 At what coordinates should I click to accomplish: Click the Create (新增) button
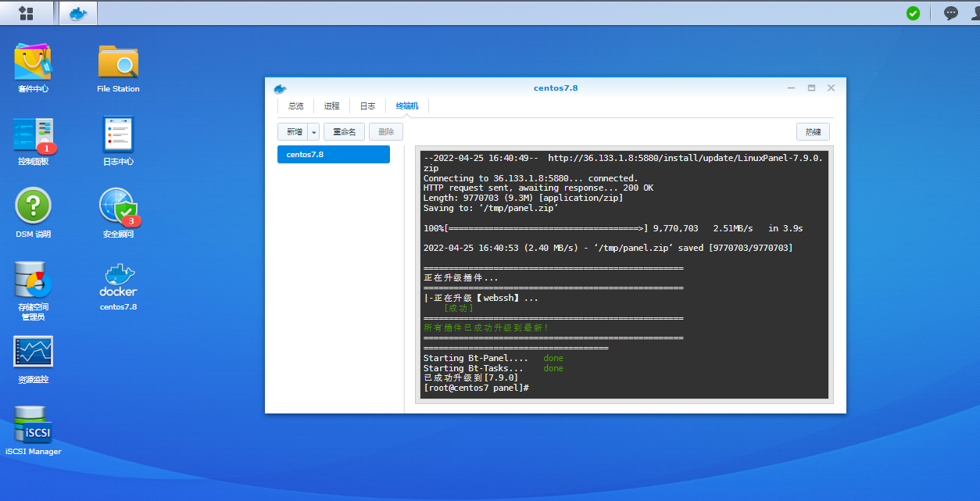[x=293, y=132]
